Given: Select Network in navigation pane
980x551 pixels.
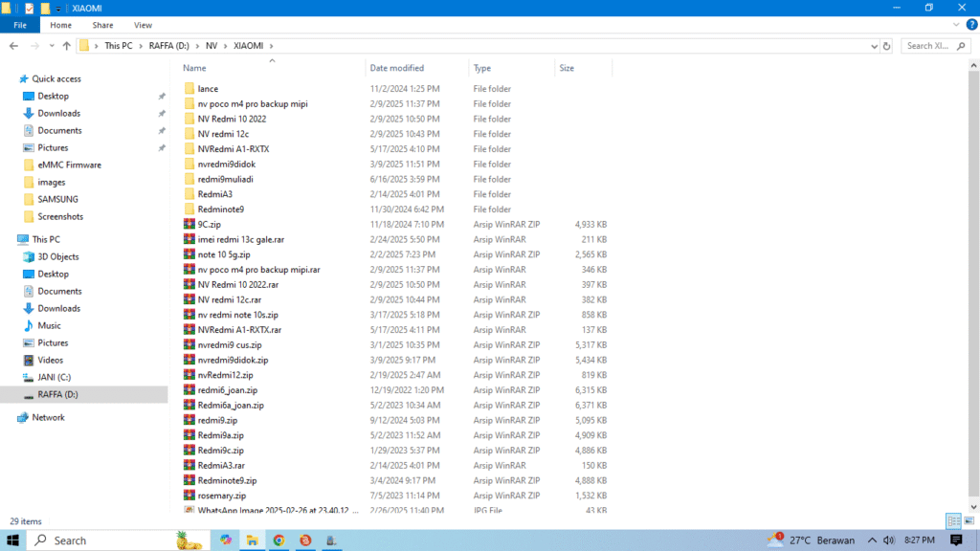Looking at the screenshot, I should tap(48, 417).
